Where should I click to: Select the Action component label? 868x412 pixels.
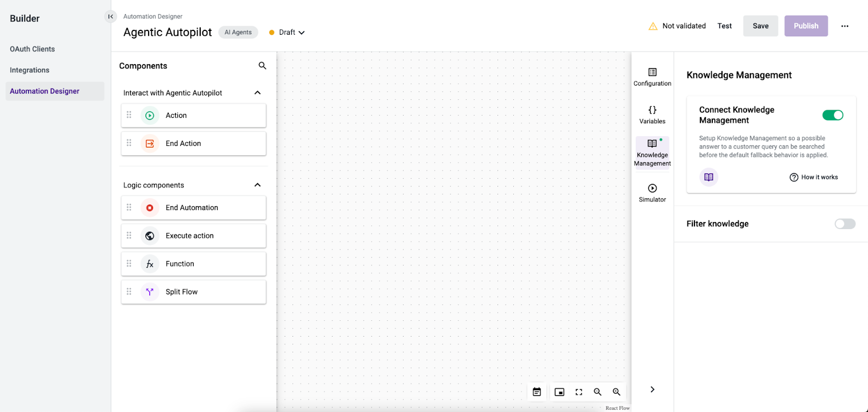click(176, 116)
